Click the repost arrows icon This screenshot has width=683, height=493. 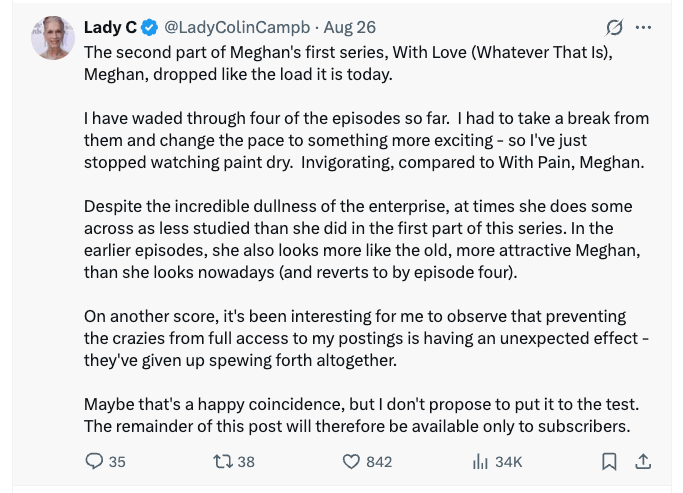pos(223,461)
